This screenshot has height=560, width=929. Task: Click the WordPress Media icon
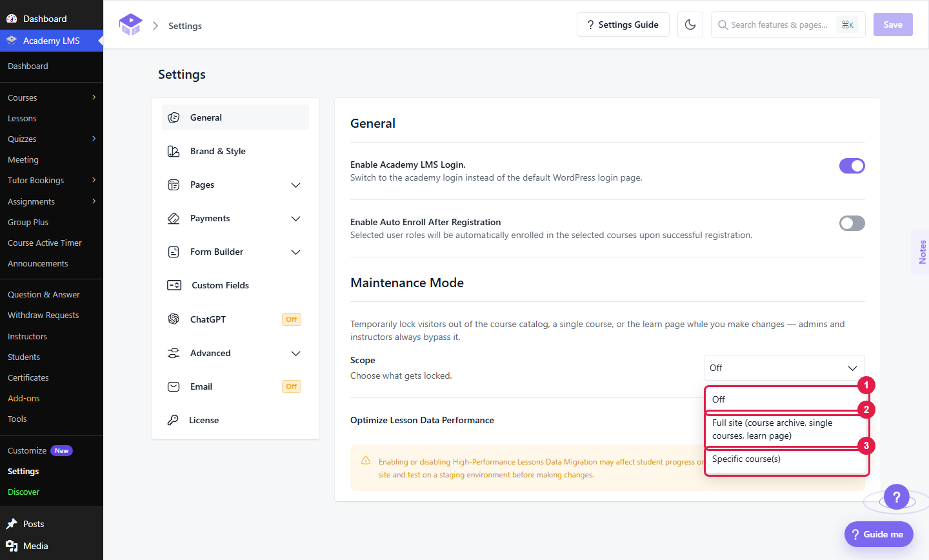pyautogui.click(x=12, y=546)
